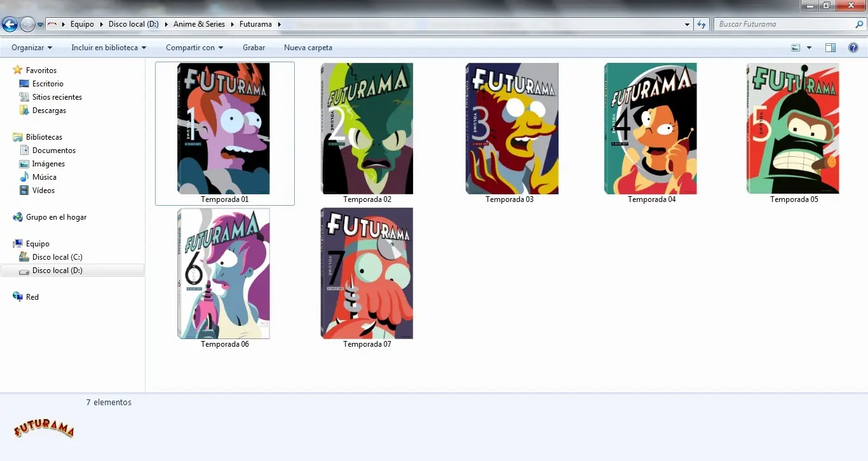This screenshot has height=461, width=868.
Task: Click the change view icon
Action: coord(796,48)
